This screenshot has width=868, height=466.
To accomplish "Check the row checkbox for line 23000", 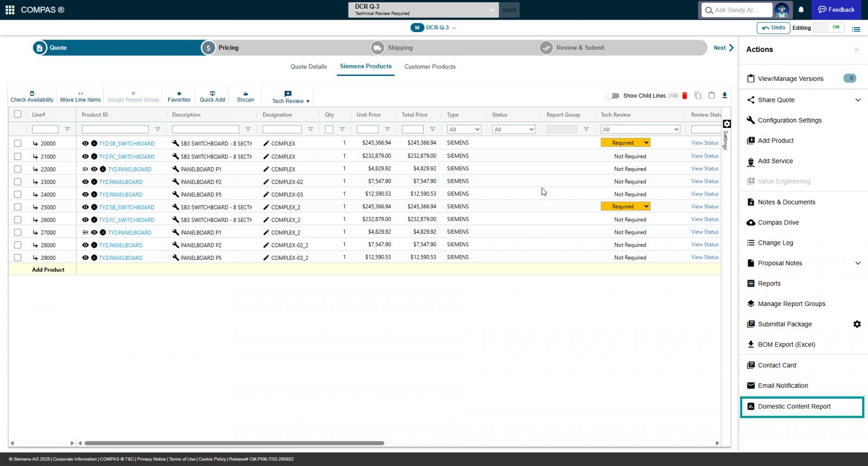I will point(18,182).
